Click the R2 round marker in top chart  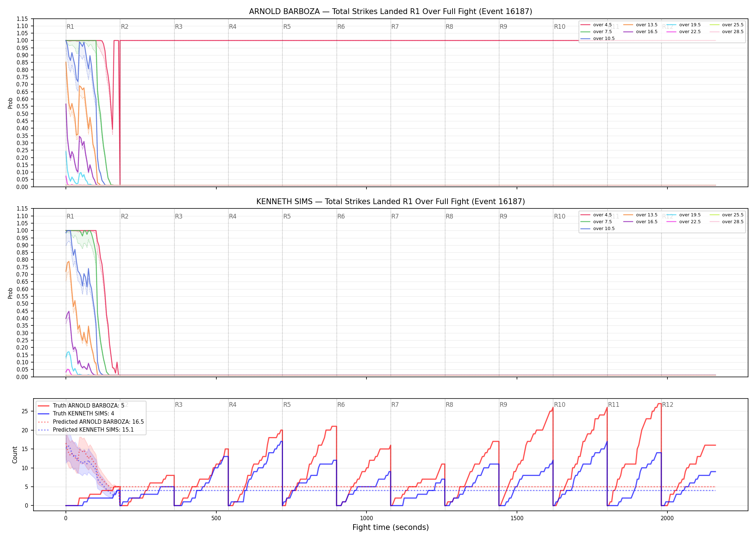pyautogui.click(x=125, y=27)
